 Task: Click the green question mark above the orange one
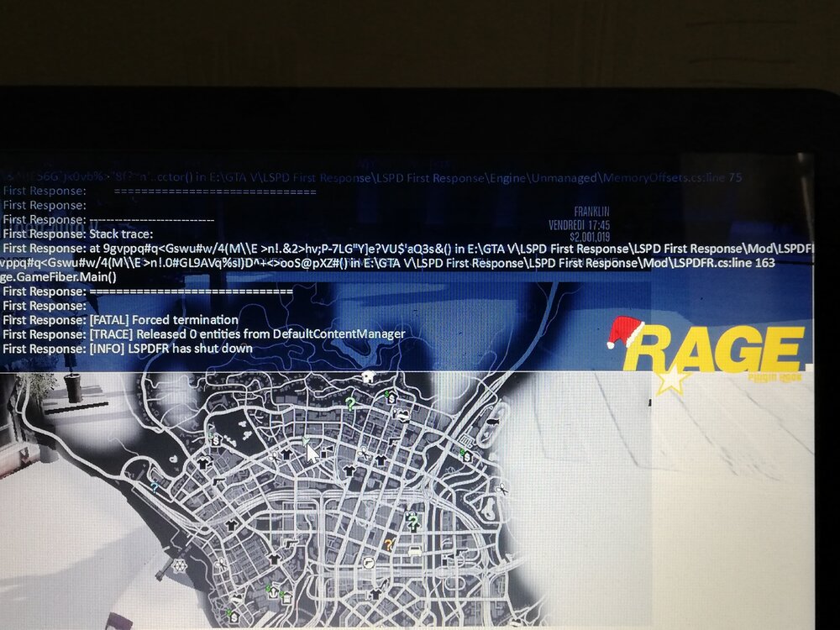click(412, 522)
